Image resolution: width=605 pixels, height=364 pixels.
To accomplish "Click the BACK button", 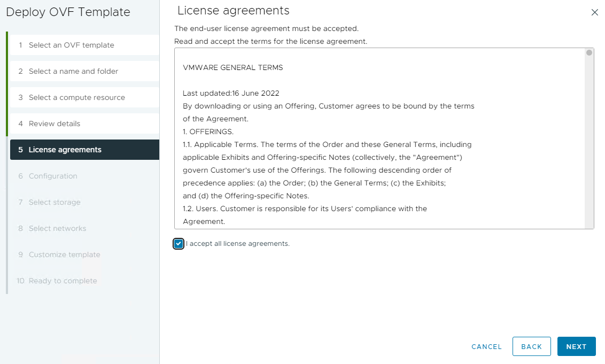I will coord(531,346).
